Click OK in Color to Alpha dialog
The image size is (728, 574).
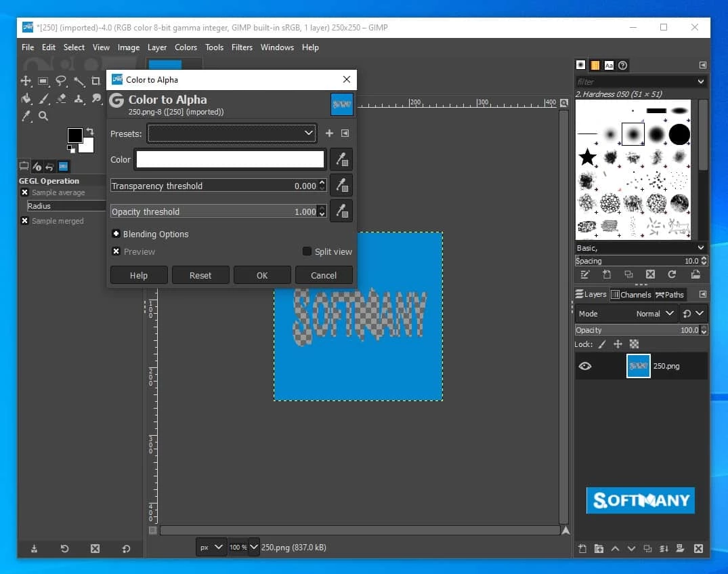coord(262,275)
